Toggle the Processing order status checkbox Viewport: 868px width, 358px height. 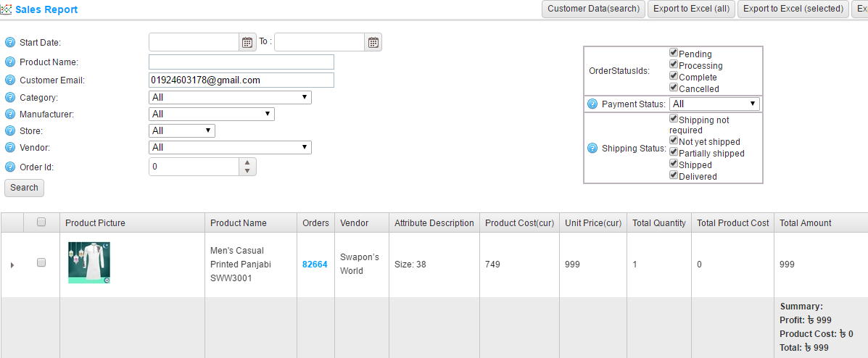pyautogui.click(x=674, y=64)
